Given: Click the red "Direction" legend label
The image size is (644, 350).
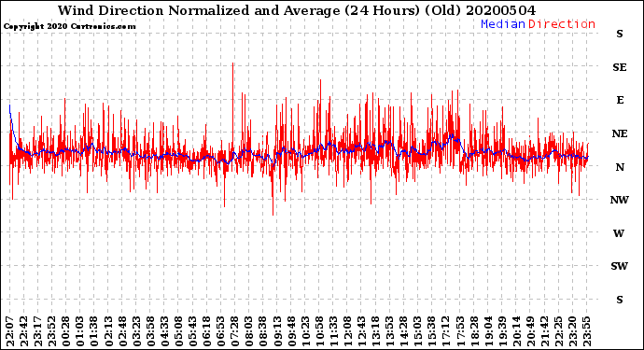Looking at the screenshot, I should (562, 24).
